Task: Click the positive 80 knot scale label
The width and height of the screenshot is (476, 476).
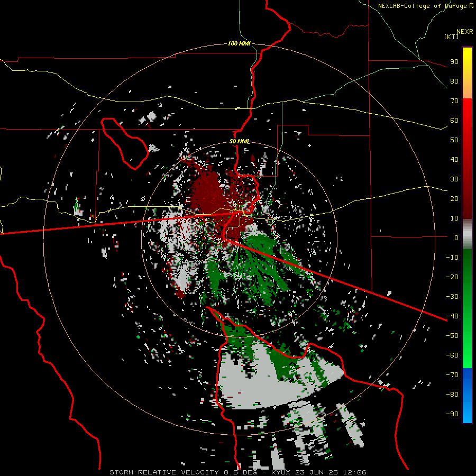Action: tap(454, 81)
